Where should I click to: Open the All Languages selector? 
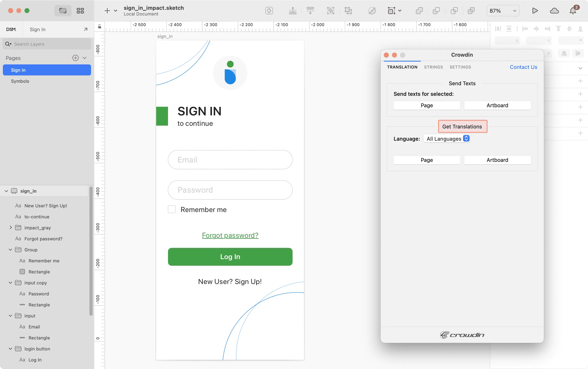pyautogui.click(x=447, y=138)
